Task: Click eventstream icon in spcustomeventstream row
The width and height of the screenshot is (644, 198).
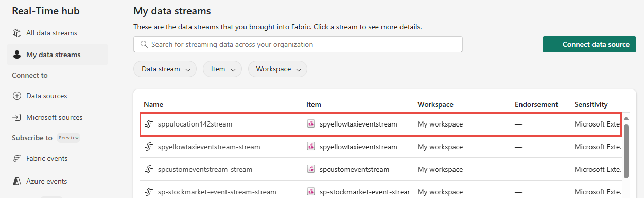Action: pyautogui.click(x=310, y=169)
